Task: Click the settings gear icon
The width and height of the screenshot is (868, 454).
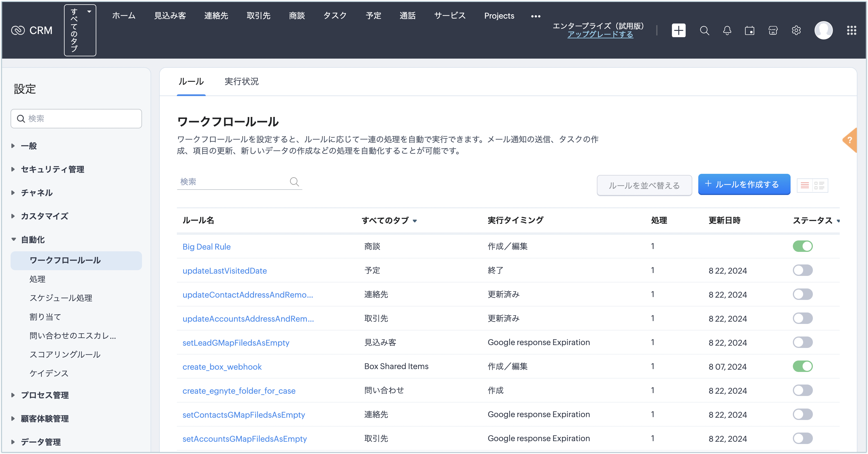Action: 796,30
